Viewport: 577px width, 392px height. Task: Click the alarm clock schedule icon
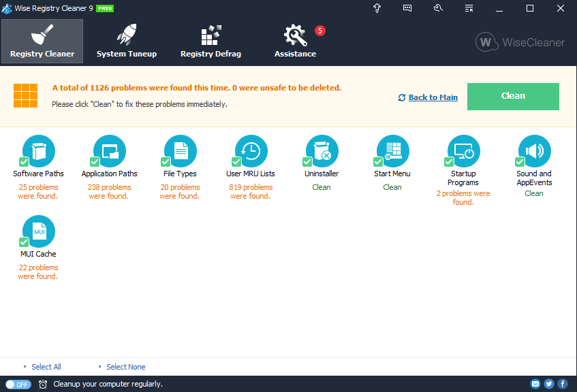tap(43, 385)
